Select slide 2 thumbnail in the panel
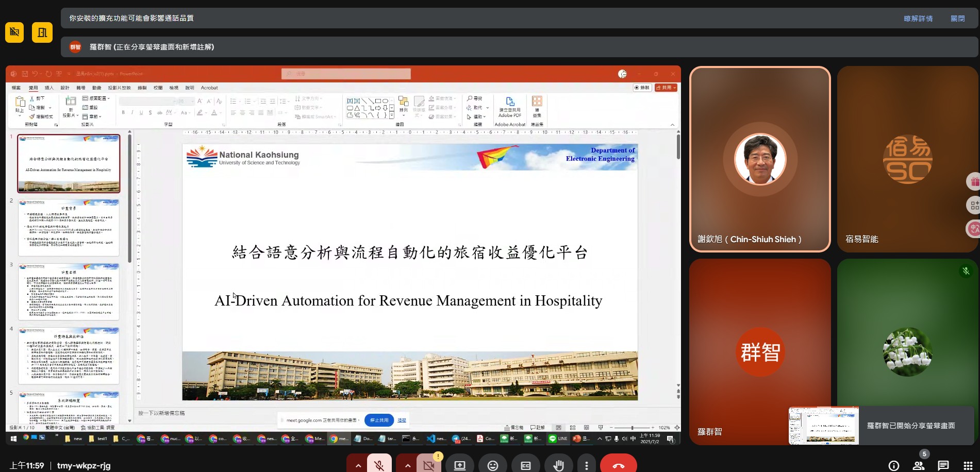 [69, 228]
